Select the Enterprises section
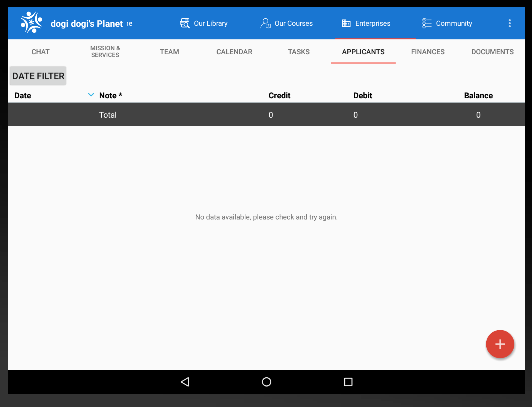 click(x=367, y=23)
